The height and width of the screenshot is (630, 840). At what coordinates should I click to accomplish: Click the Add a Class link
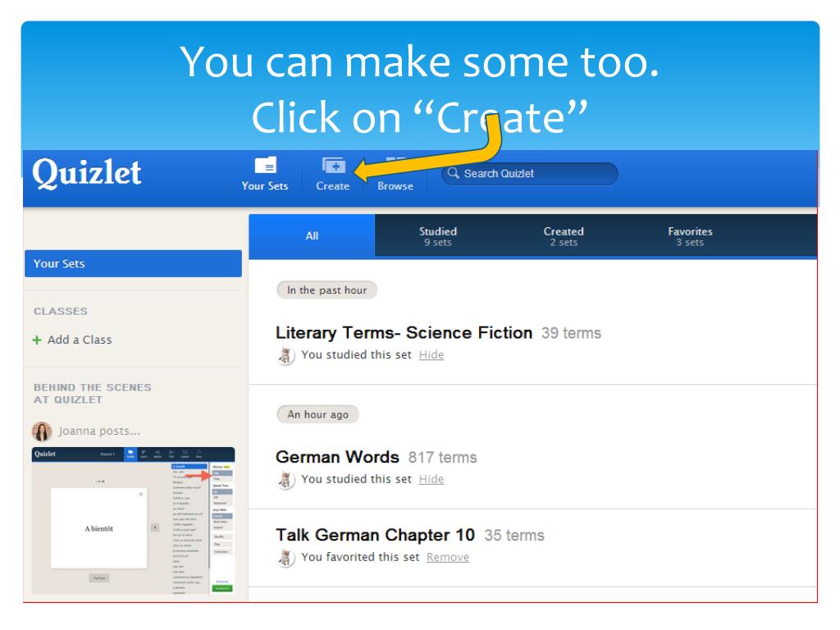80,340
